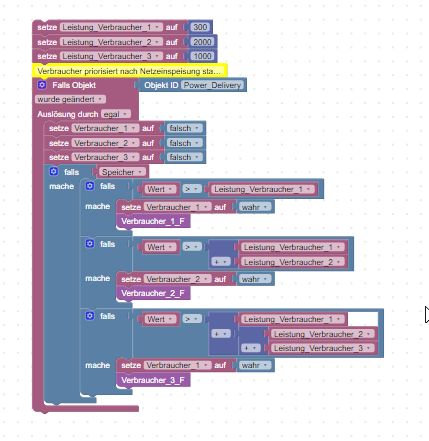The height and width of the screenshot is (441, 429).
Task: Click the Power_Delivery object ID field
Action: (212, 85)
